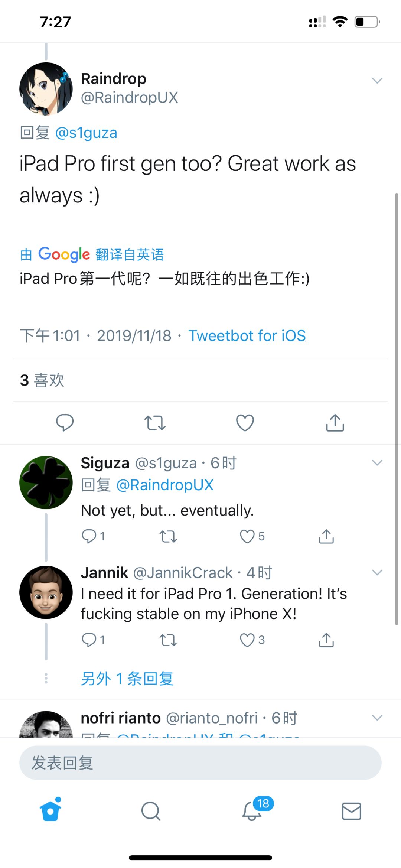401x868 pixels.
Task: Open Direct Messages via the envelope icon
Action: pyautogui.click(x=351, y=812)
